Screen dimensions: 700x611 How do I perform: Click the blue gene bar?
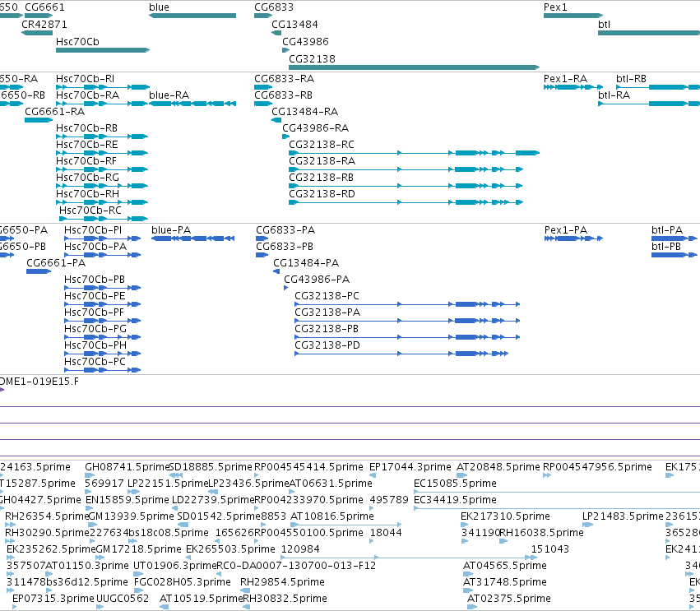tap(192, 16)
